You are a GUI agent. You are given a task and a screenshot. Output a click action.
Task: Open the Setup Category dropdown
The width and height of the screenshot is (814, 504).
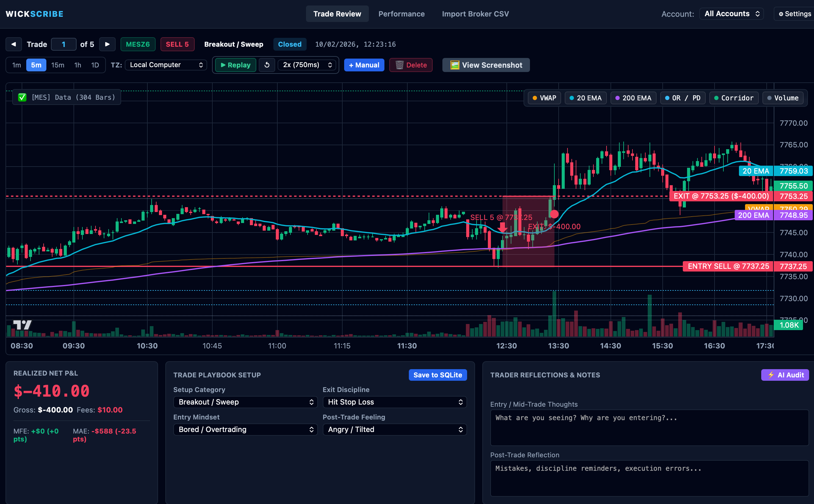point(245,402)
